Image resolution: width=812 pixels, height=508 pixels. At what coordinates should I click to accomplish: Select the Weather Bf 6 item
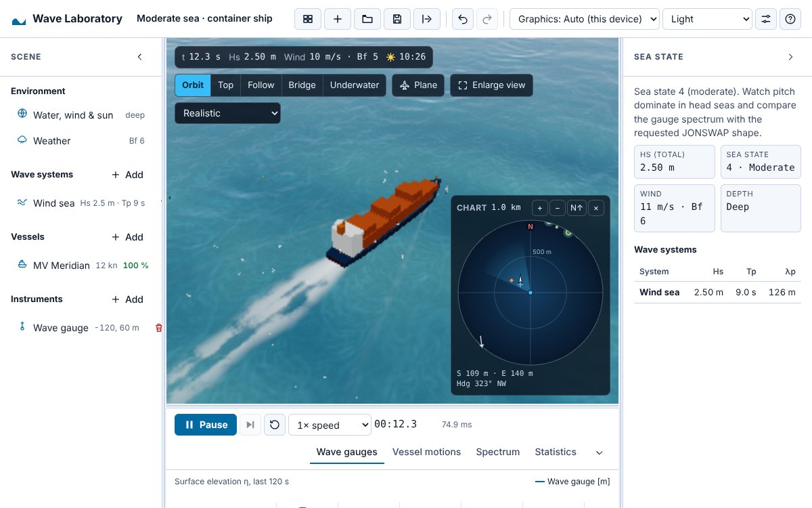pos(81,141)
